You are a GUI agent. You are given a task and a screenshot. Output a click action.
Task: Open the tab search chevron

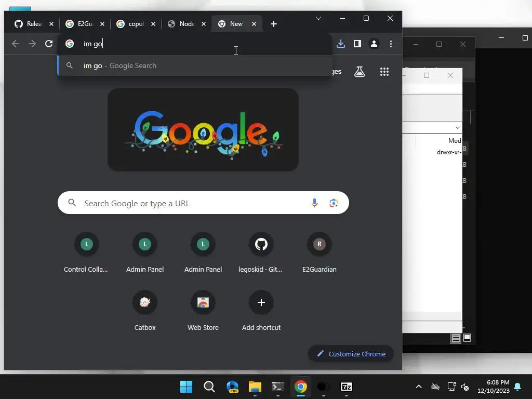[318, 18]
